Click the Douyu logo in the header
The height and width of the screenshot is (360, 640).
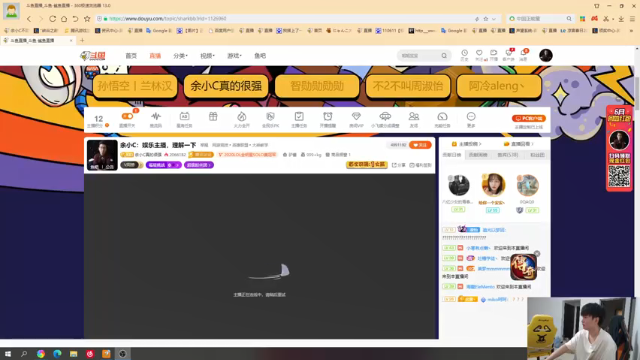[x=93, y=56]
